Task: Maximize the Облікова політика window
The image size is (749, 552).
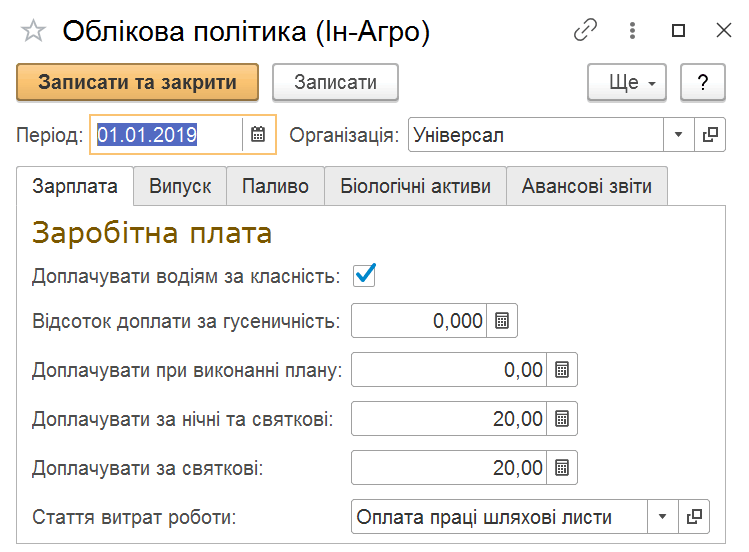Action: (678, 31)
